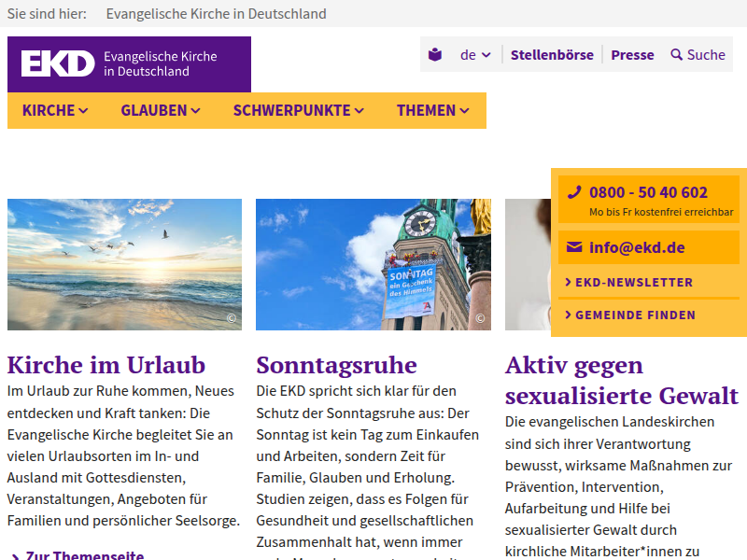Screen dimensions: 747x560
Task: Click the partially hidden third card image
Action: [528, 264]
